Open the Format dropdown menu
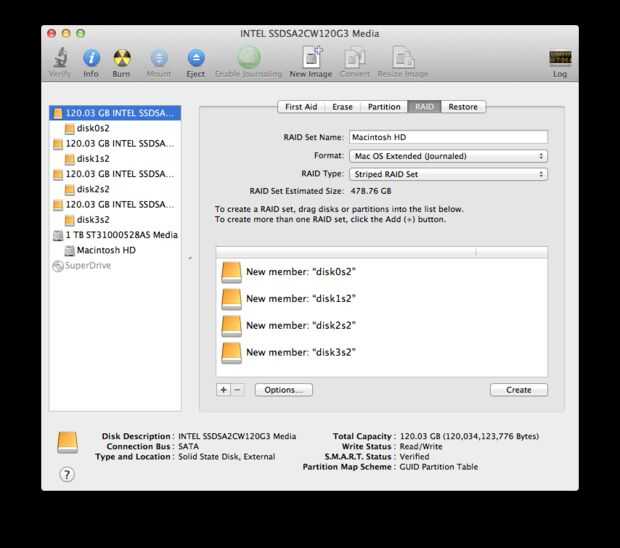This screenshot has height=548, width=620. (x=448, y=156)
